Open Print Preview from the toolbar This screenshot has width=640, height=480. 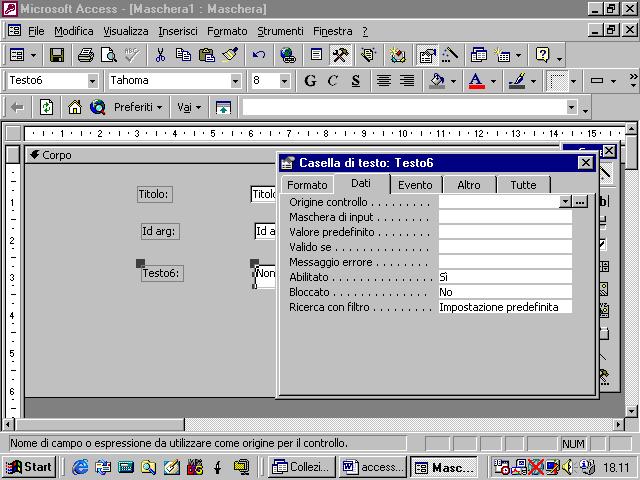109,55
